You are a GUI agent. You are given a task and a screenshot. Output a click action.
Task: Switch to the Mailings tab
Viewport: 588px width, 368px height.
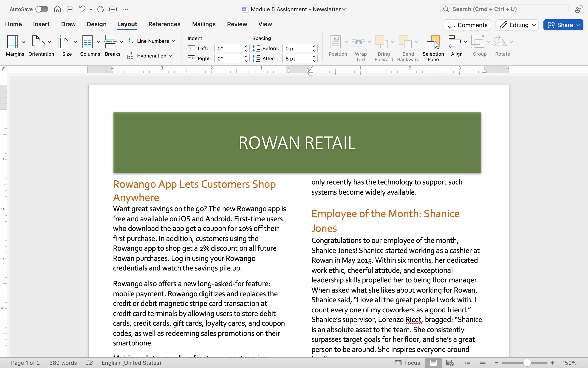[x=204, y=24]
